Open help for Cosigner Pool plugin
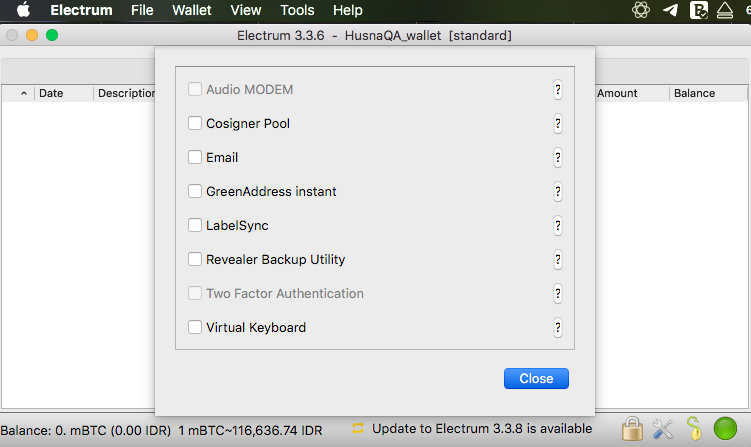 [558, 124]
